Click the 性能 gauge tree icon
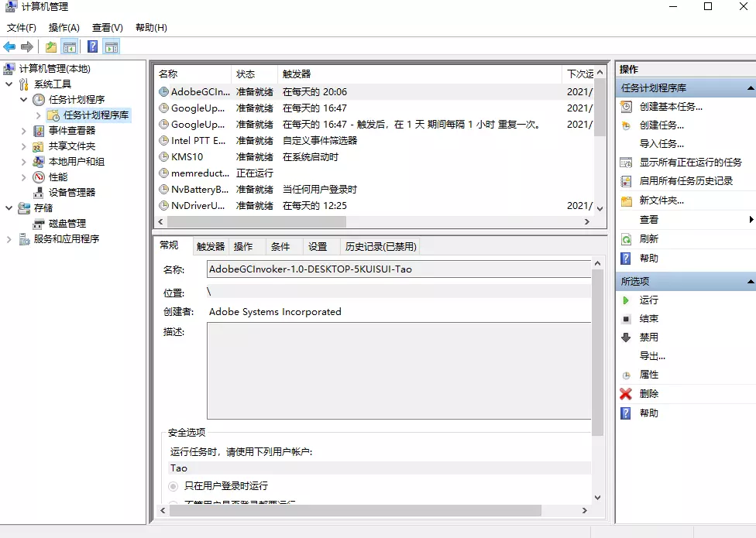The width and height of the screenshot is (756, 538). click(x=39, y=176)
